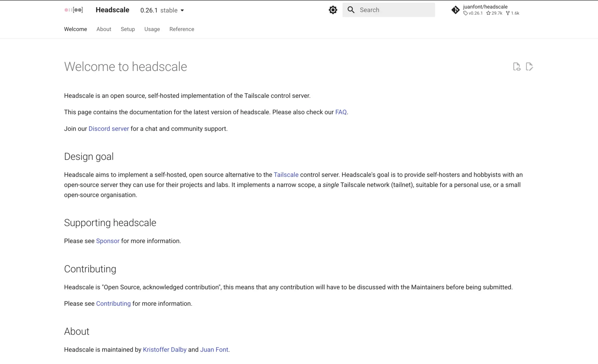The width and height of the screenshot is (598, 364).
Task: Visit the Sponsor link
Action: point(108,241)
